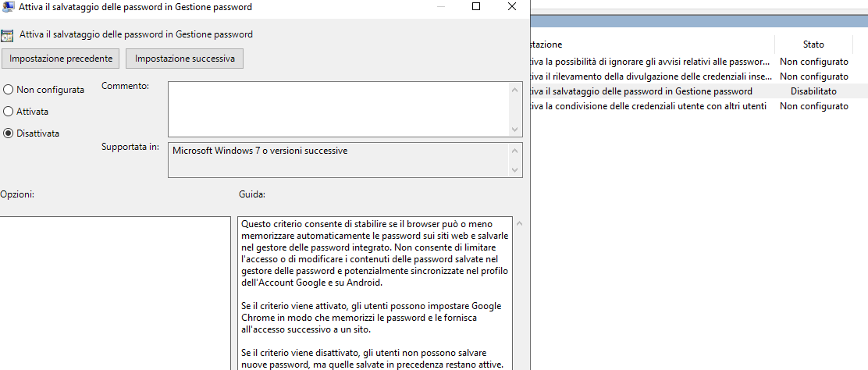Click the Guida help text paragraph about Google Chrome

tap(372, 318)
